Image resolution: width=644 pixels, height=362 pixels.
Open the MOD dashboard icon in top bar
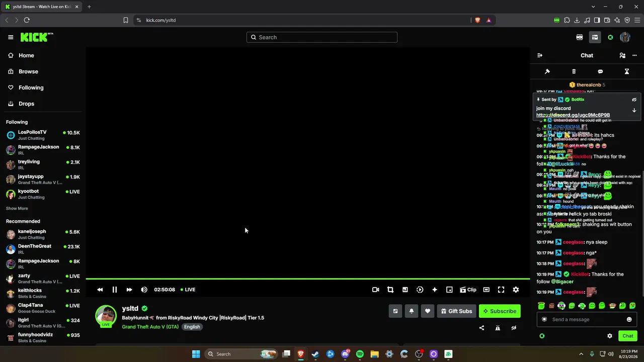580,37
